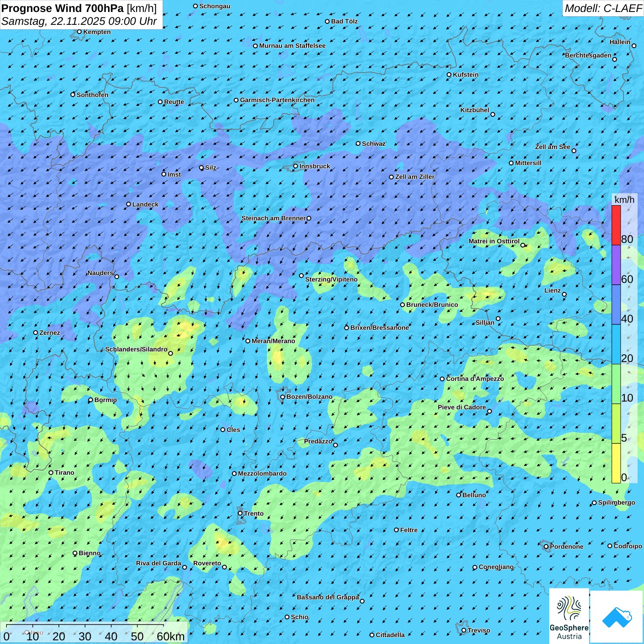Click the 'Zell am Ziller' label
Screen dimensions: 644x644
pyautogui.click(x=415, y=177)
